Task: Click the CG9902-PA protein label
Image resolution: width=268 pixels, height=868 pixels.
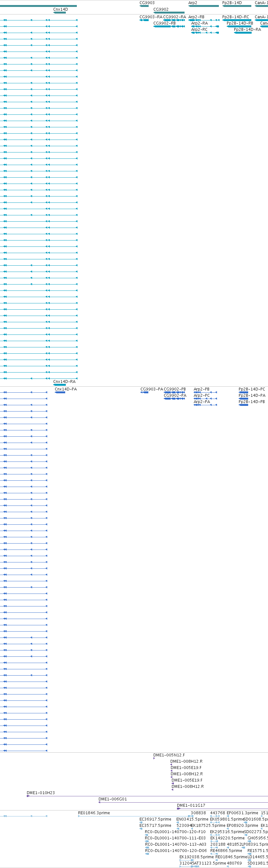Action: coord(175,395)
